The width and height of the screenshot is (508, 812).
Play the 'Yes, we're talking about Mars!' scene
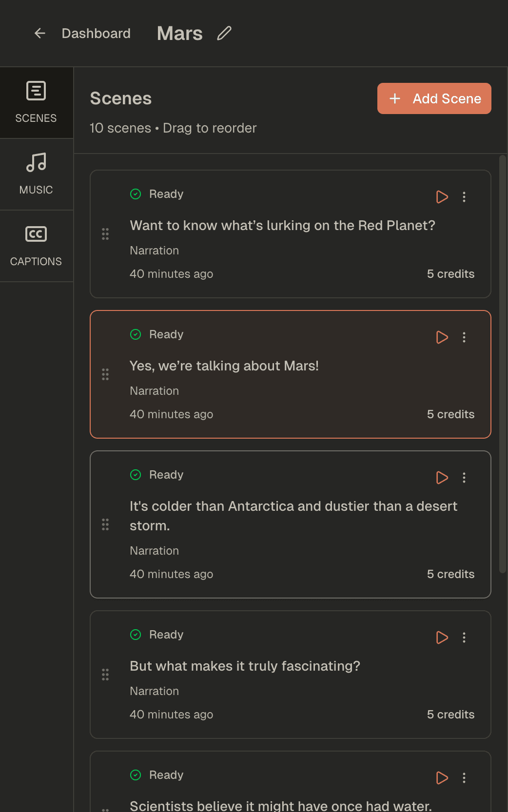click(442, 337)
